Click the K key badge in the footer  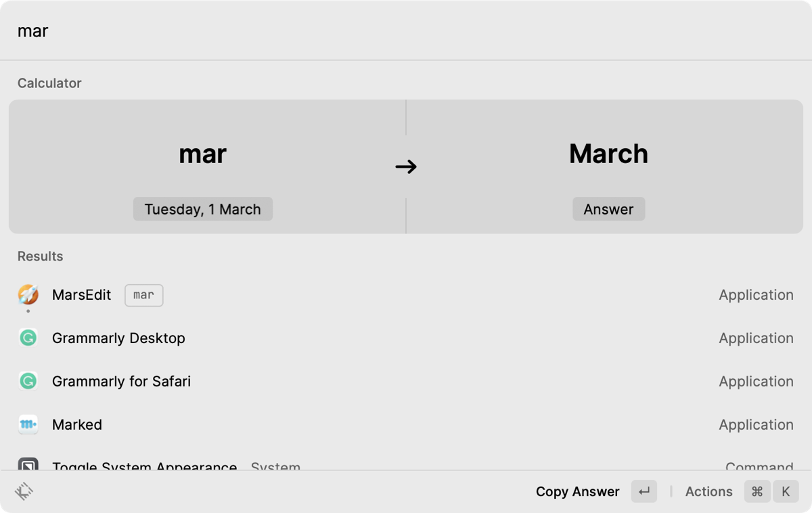click(x=786, y=491)
